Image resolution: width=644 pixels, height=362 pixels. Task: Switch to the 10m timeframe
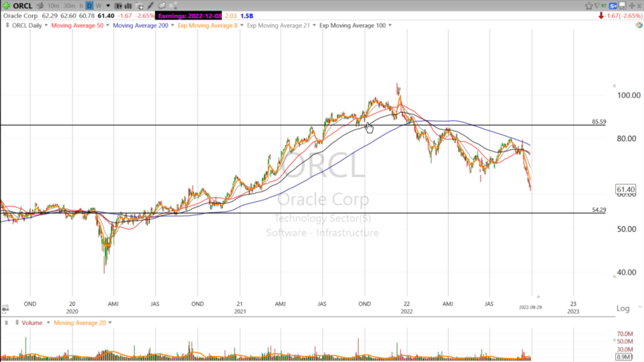tap(54, 6)
